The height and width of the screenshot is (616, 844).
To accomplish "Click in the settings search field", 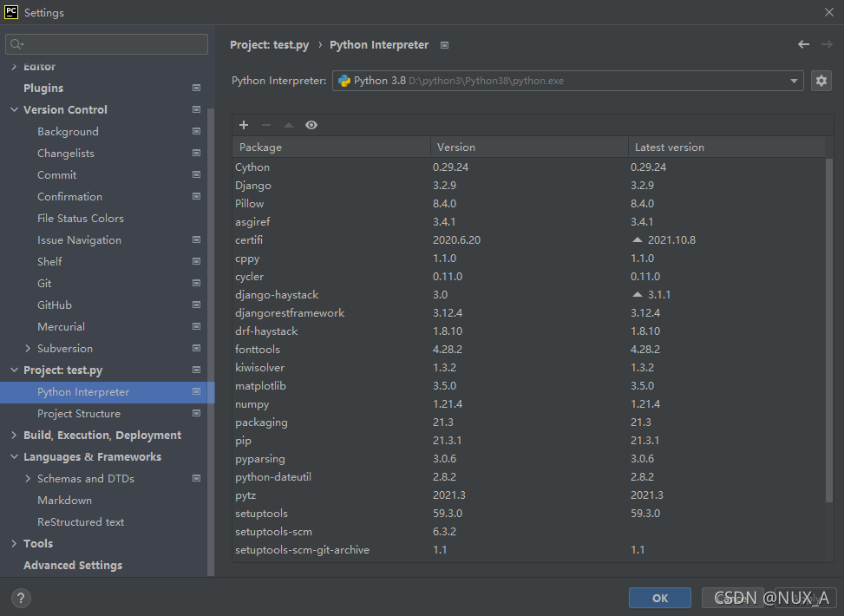I will click(x=107, y=44).
